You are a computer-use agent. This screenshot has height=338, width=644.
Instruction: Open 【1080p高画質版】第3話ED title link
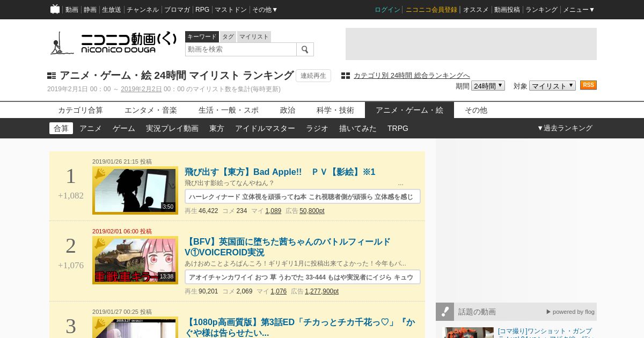pos(301,327)
